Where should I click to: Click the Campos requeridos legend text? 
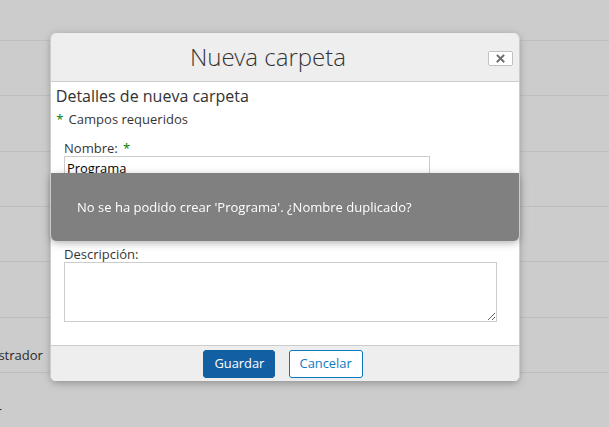[128, 120]
